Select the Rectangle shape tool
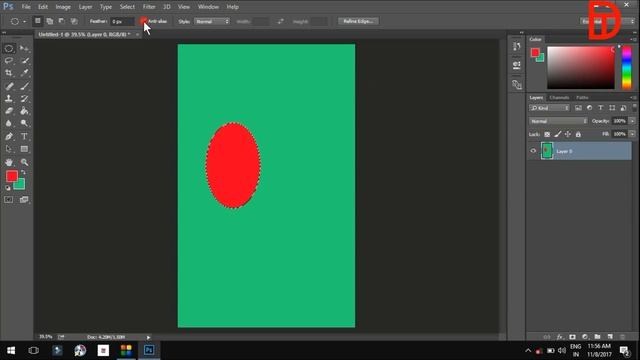 pos(24,149)
